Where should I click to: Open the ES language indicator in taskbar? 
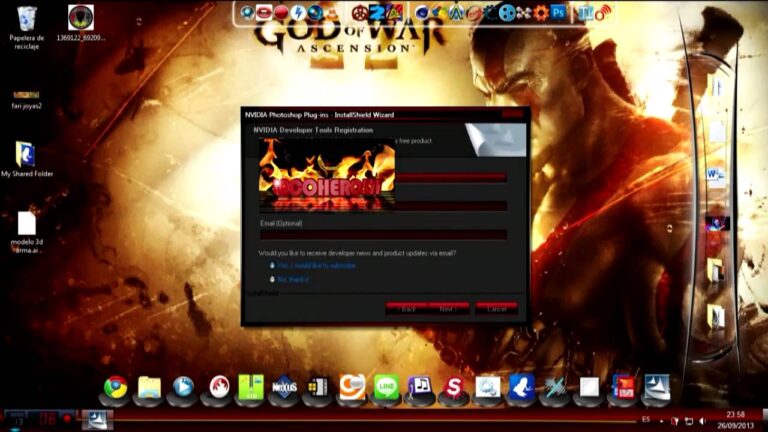pyautogui.click(x=646, y=420)
